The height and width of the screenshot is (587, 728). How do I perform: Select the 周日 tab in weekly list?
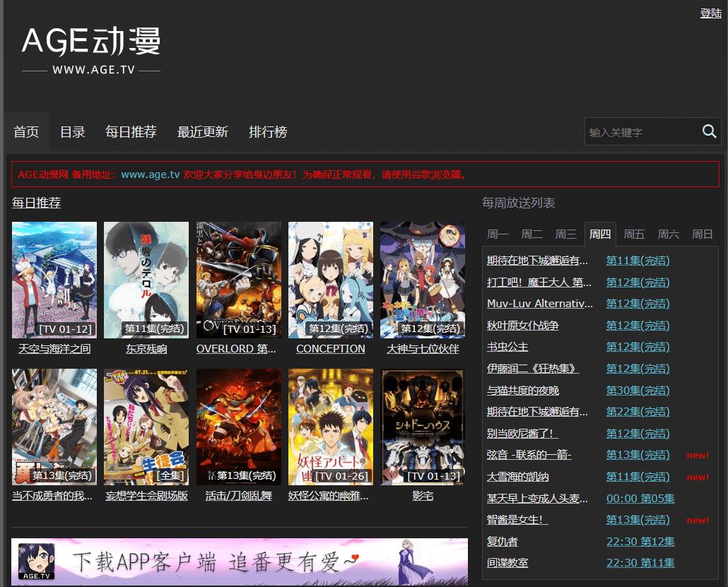(x=702, y=234)
